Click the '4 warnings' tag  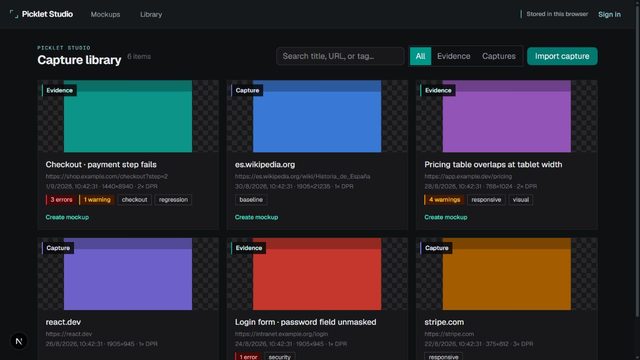click(x=444, y=200)
